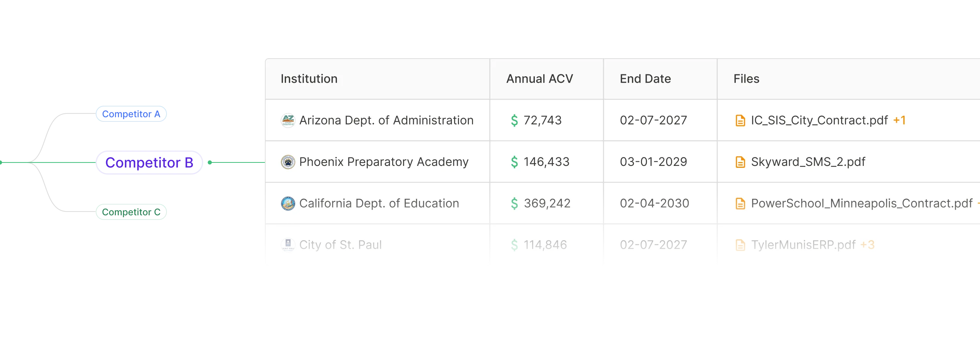The image size is (980, 354).
Task: Open Skyward_SMS_2.pdf link
Action: [808, 161]
